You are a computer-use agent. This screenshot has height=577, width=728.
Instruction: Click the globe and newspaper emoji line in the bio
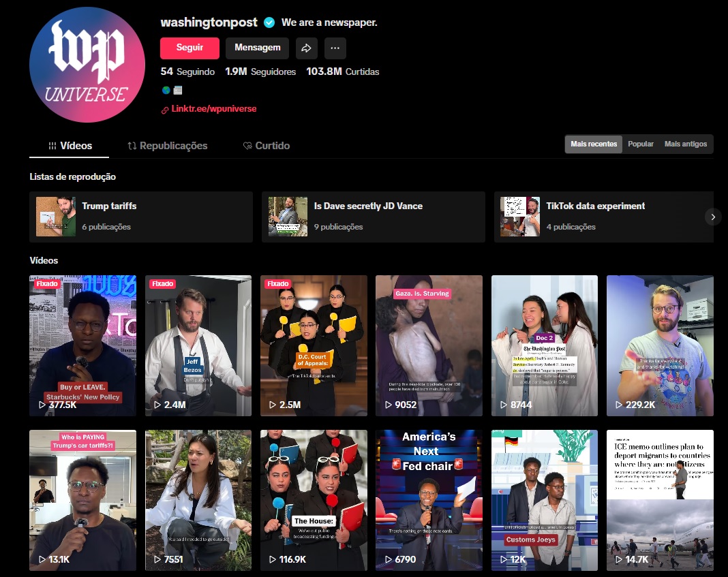172,90
